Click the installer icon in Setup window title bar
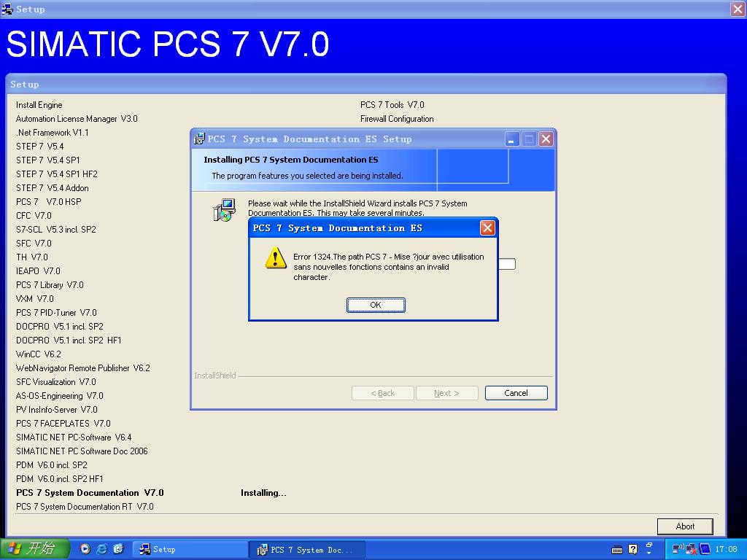The image size is (747, 560). point(200,139)
